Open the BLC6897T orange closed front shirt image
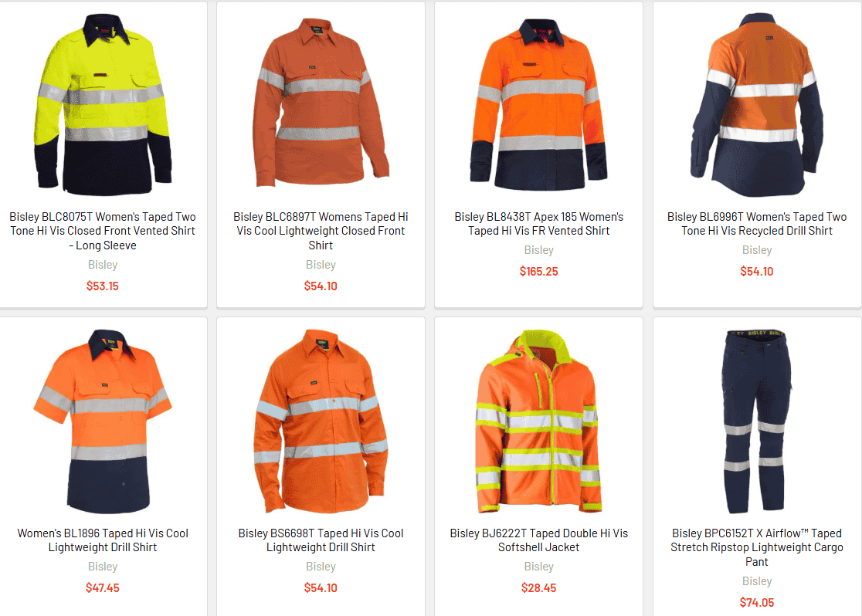This screenshot has height=616, width=862. click(321, 103)
